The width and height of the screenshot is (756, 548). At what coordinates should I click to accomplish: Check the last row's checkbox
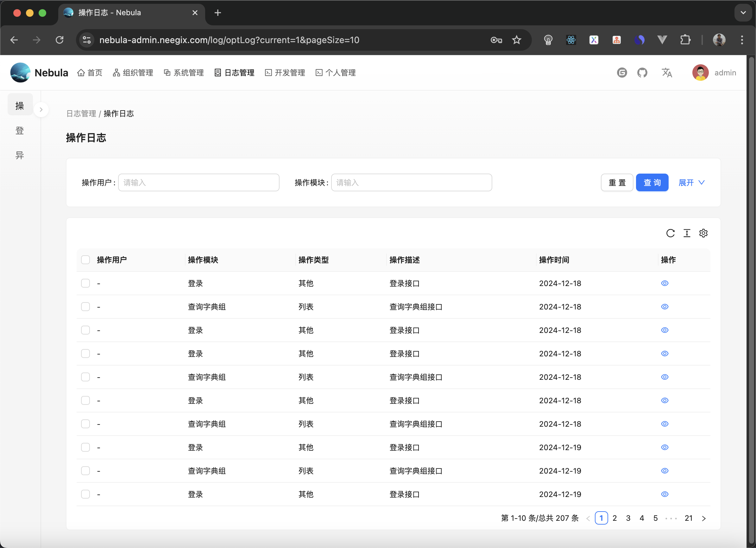[x=86, y=494]
